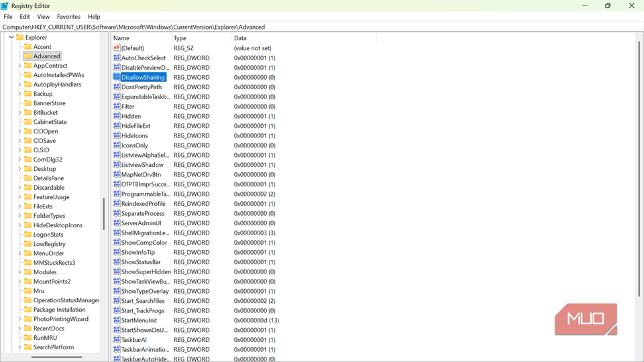The width and height of the screenshot is (644, 362).
Task: Click the folder icon of the BannerStore key
Action: (x=28, y=103)
